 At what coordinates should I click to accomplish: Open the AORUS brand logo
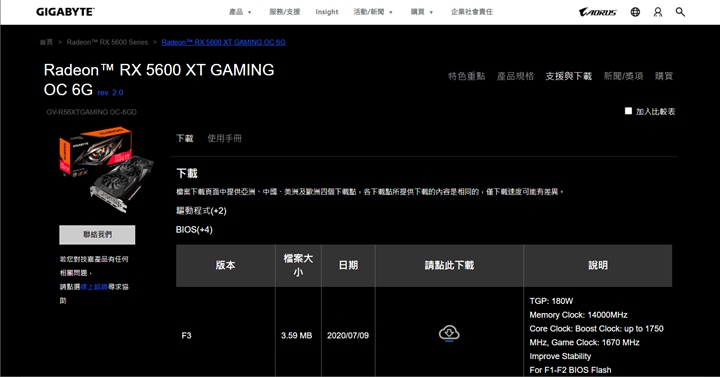tap(597, 12)
